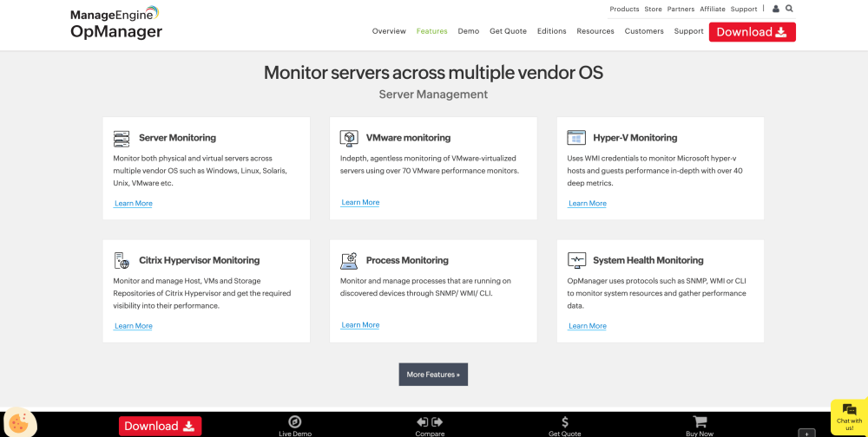Click the System Health Monitoring pulse icon

(576, 260)
